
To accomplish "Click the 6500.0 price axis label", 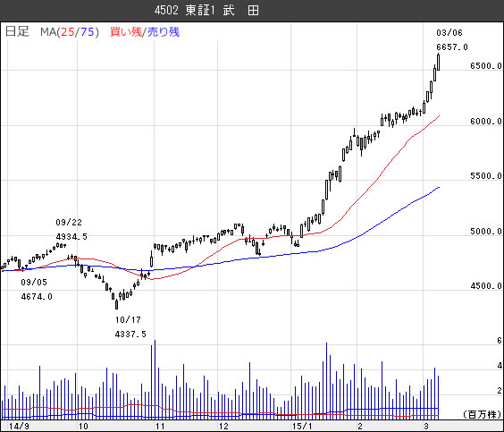I will point(485,66).
